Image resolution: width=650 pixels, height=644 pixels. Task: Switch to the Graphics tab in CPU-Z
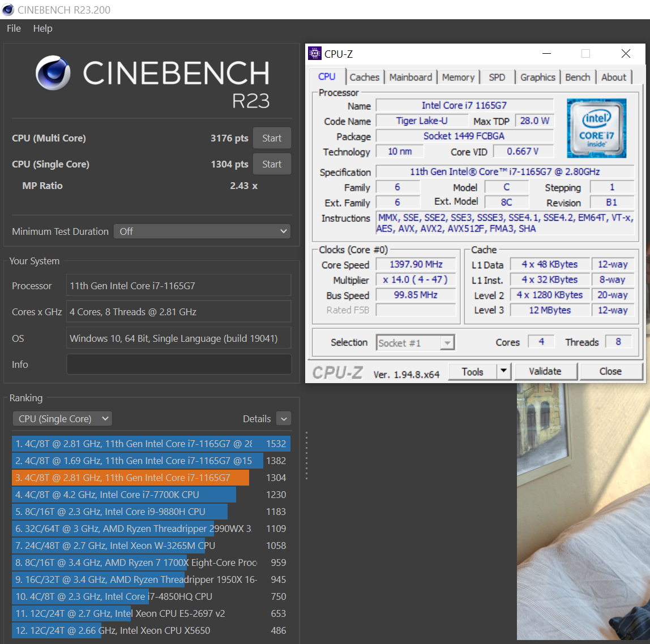(x=538, y=77)
